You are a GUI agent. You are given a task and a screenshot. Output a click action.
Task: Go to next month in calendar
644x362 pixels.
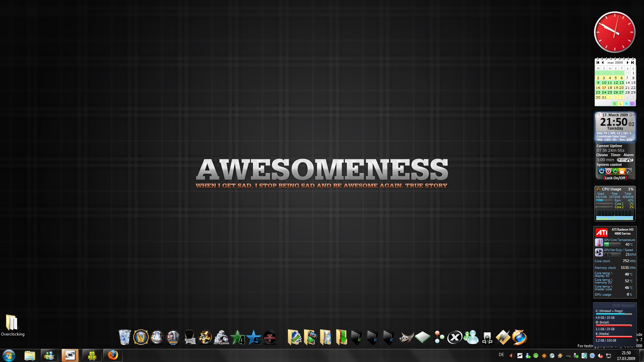628,62
